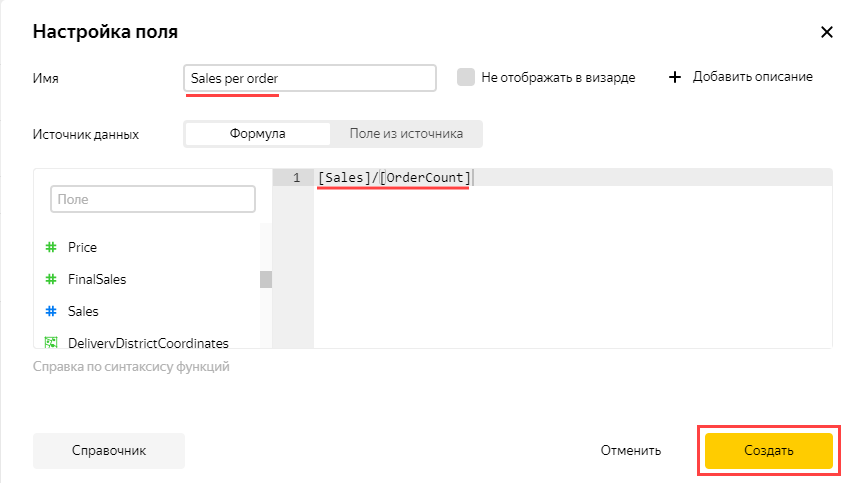
Task: Click the plus icon for adding description
Action: (674, 77)
